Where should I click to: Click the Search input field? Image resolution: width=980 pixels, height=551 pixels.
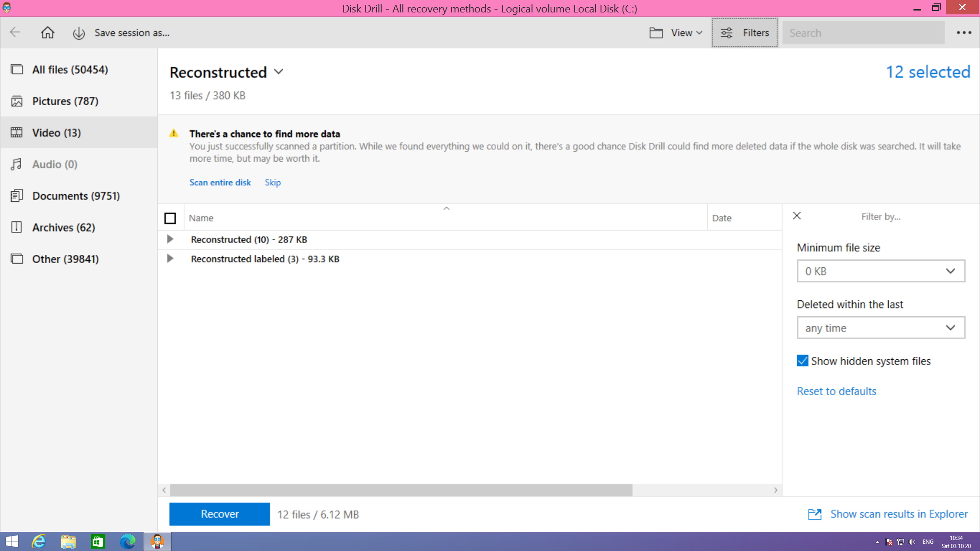point(863,33)
